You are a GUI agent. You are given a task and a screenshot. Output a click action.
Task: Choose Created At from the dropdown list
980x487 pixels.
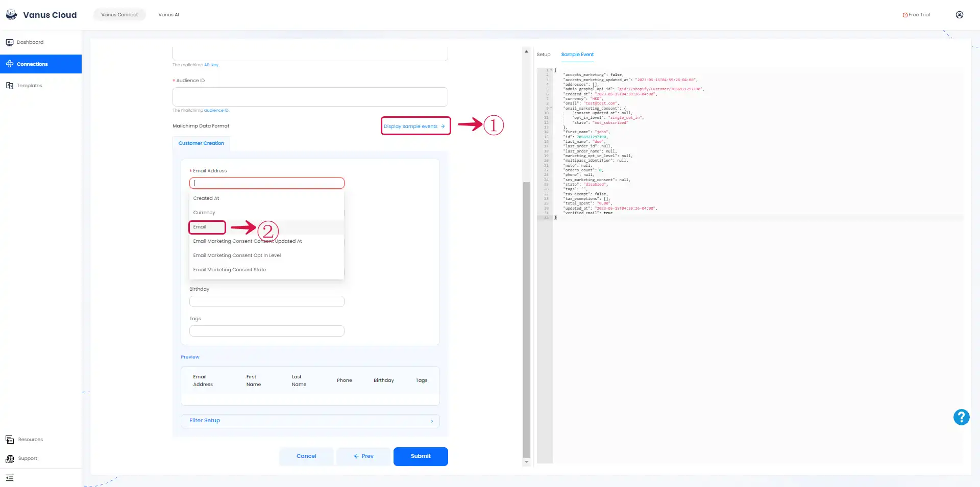click(x=266, y=198)
